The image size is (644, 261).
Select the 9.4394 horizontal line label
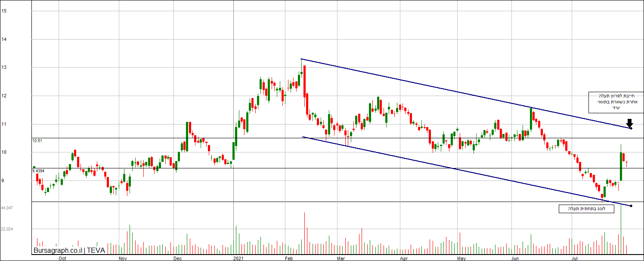tap(38, 171)
